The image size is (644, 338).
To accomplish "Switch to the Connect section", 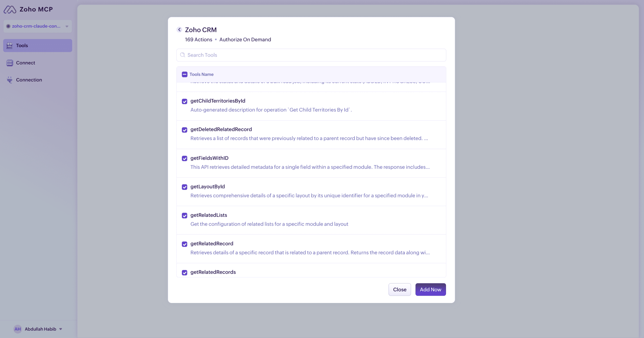I will 26,63.
